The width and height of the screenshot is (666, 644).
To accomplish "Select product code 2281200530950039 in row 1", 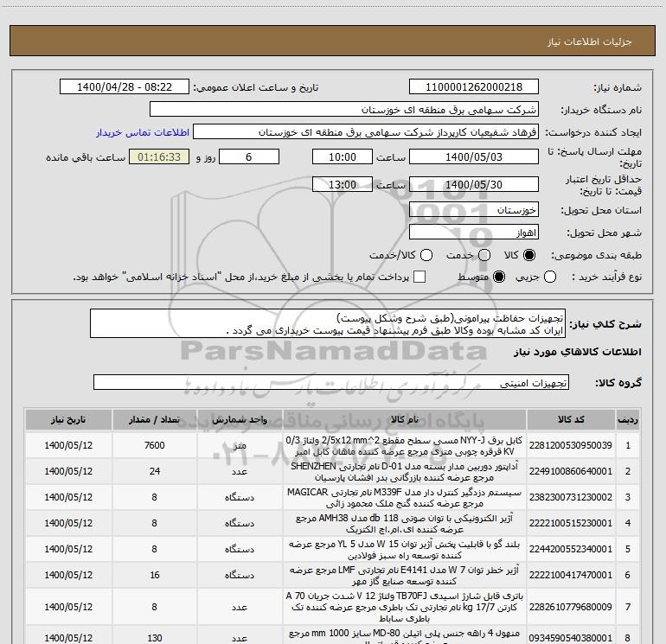I will [571, 445].
